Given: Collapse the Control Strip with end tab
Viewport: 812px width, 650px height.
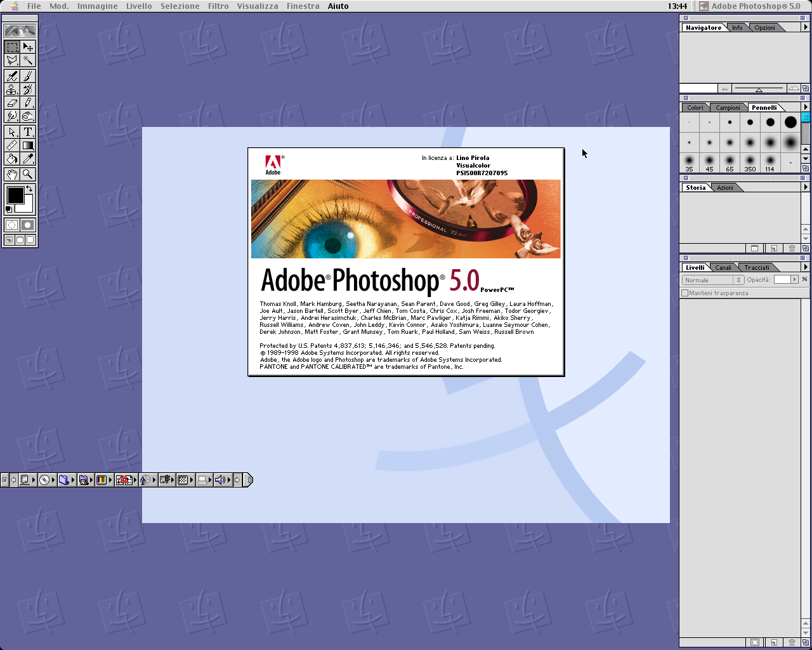Looking at the screenshot, I should [x=248, y=480].
